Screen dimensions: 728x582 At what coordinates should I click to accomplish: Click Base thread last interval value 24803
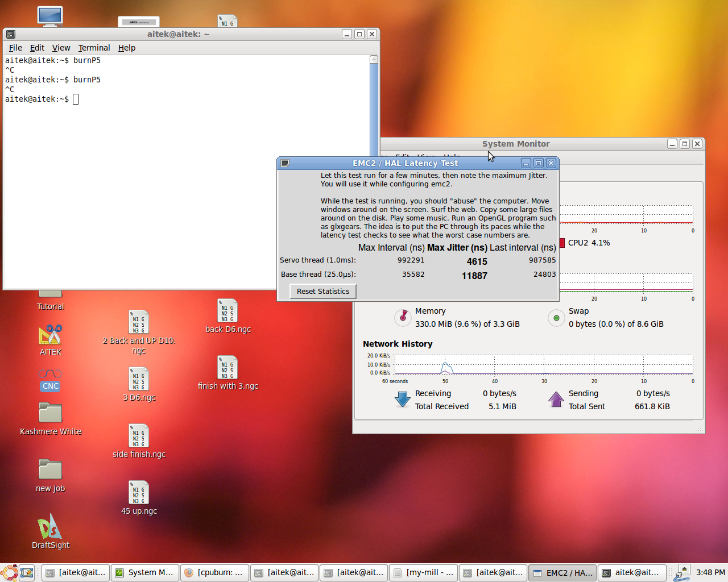click(544, 274)
